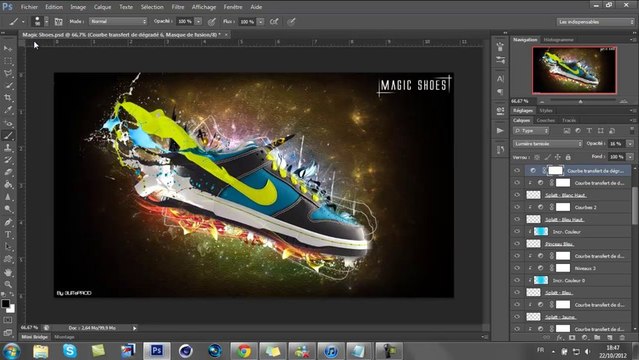Open the Calque menu
The image size is (639, 360).
pos(102,7)
